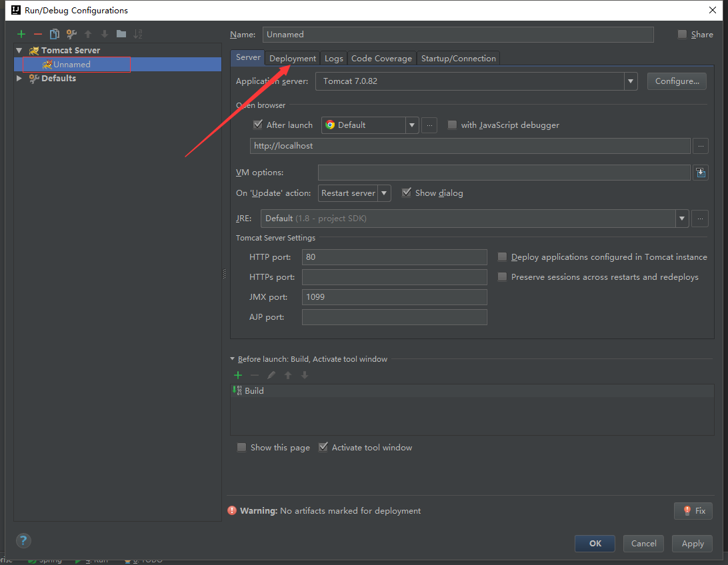Confirm with the OK button
This screenshot has width=728, height=565.
tap(595, 544)
